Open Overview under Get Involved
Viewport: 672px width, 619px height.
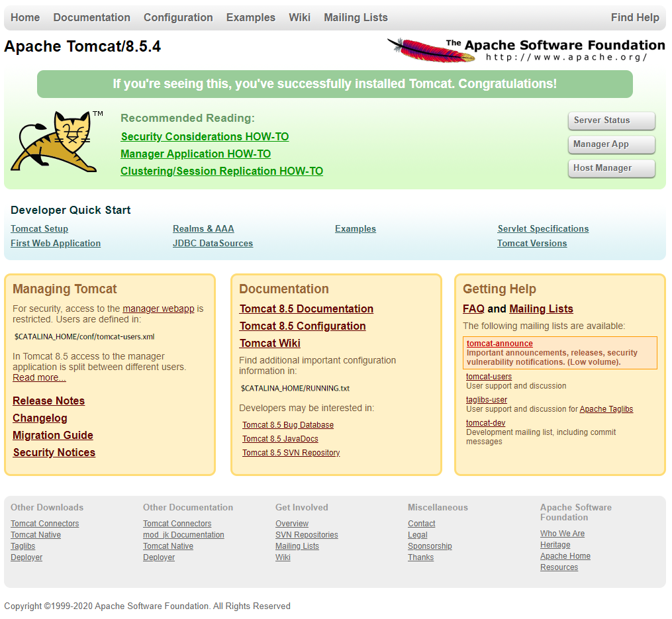click(292, 524)
